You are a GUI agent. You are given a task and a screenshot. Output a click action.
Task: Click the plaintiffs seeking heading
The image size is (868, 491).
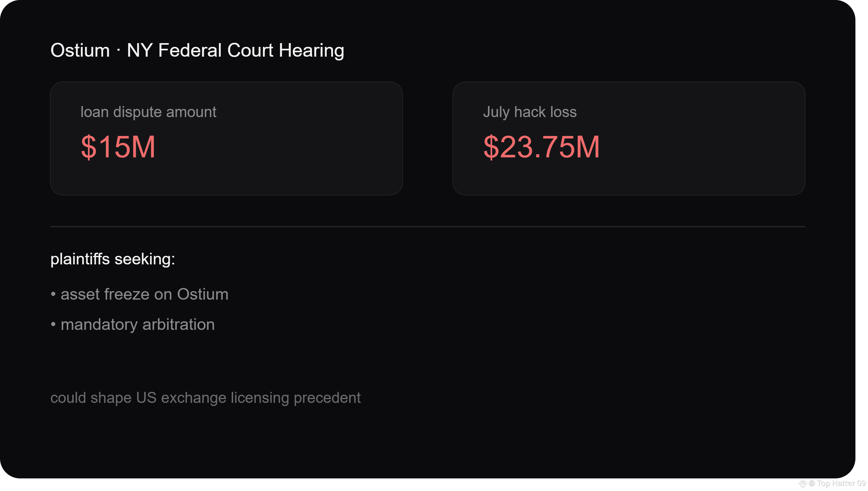coord(113,259)
